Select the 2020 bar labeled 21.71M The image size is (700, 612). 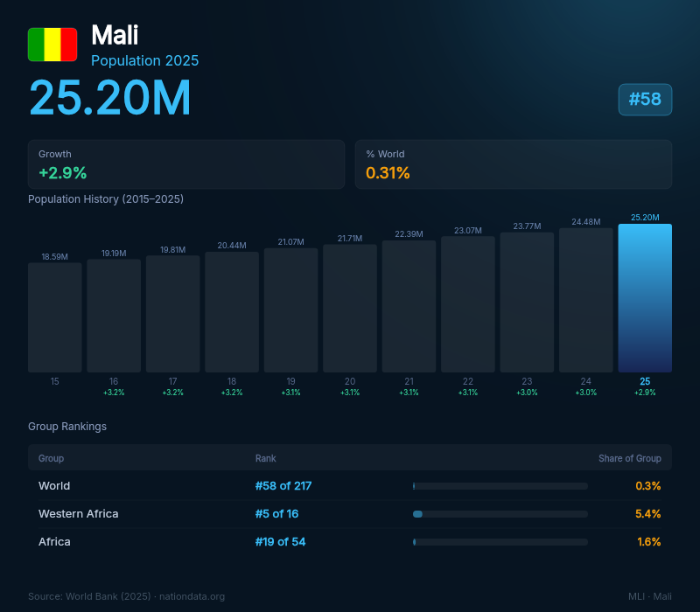point(350,309)
